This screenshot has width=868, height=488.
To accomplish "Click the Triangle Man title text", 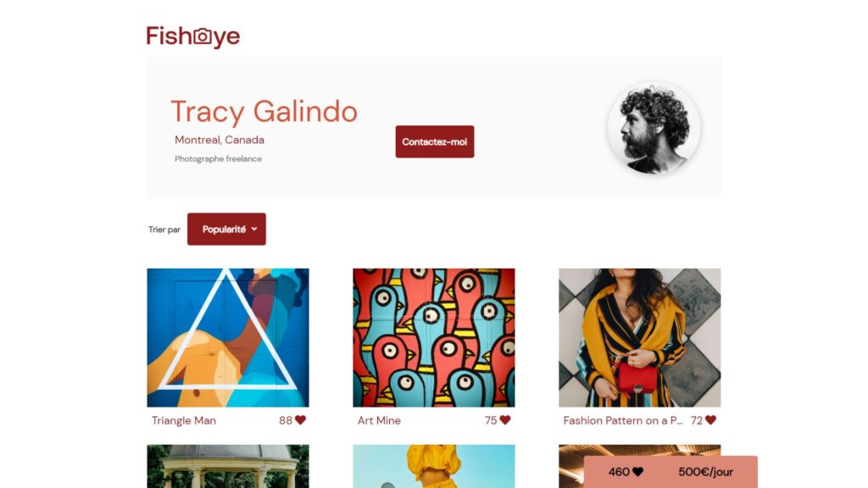I will (184, 420).
